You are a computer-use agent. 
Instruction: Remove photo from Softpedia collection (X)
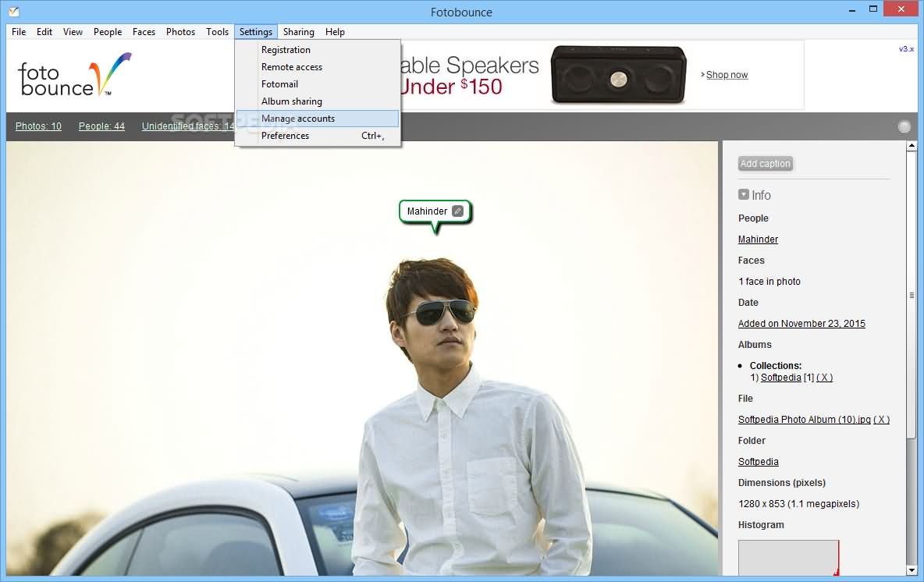[824, 378]
